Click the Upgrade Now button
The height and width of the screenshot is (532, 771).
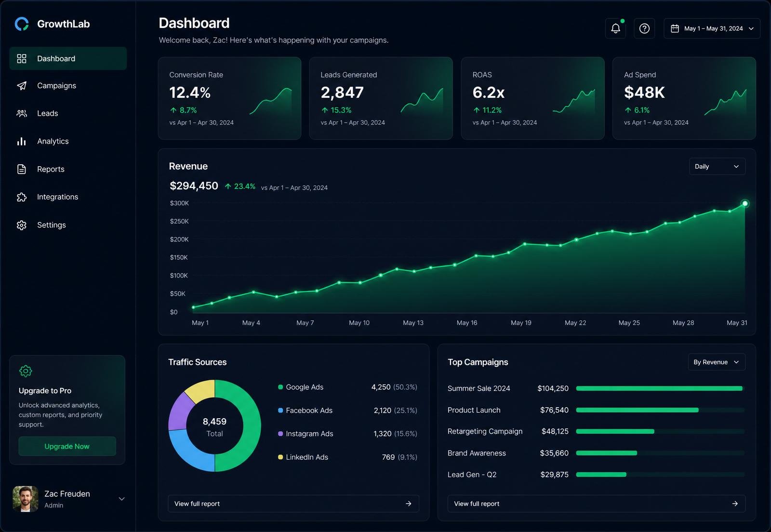[67, 446]
